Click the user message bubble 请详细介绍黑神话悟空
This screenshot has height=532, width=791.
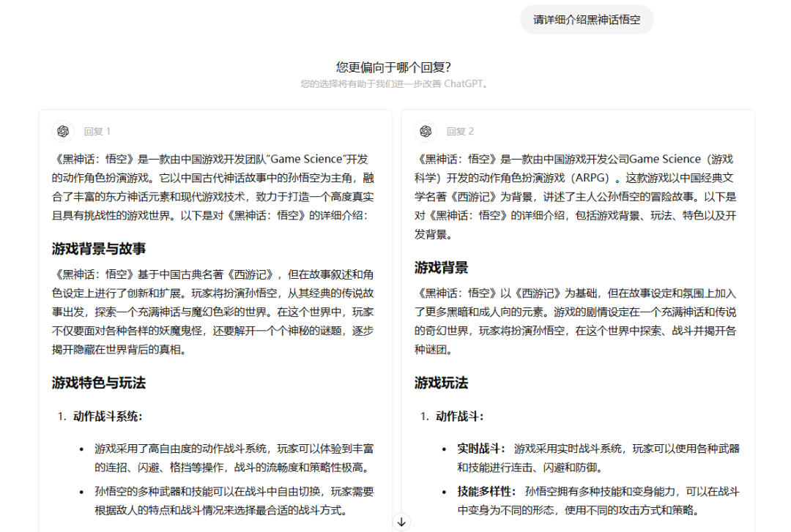(586, 20)
